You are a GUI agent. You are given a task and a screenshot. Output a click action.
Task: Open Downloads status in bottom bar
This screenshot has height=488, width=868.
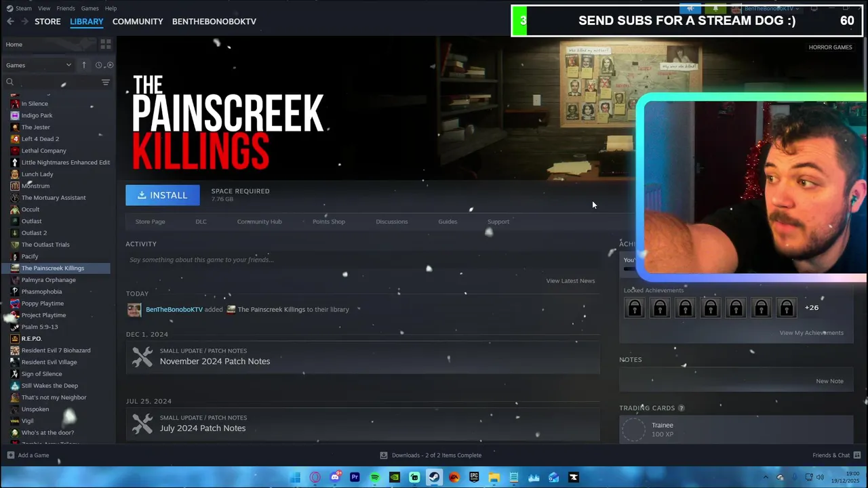[x=431, y=455]
